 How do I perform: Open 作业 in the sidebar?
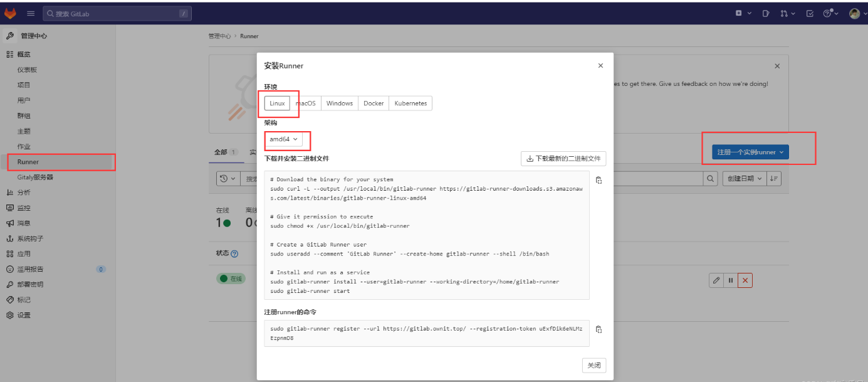24,147
